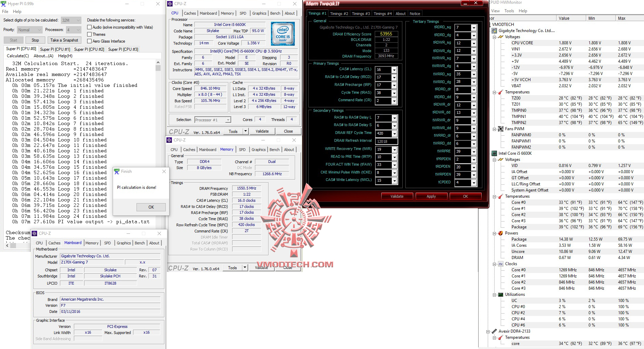Viewport: 644px width, 349px height.
Task: Click the Temperatures icon above Core #0 temperature
Action: coord(501,196)
